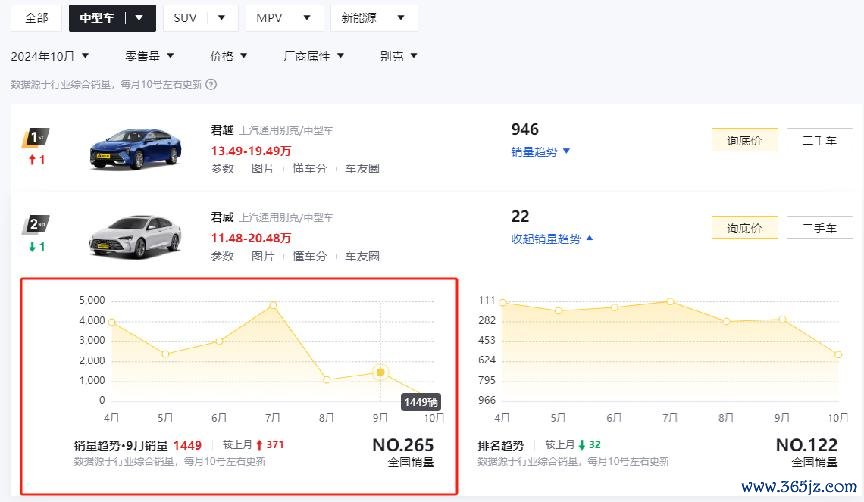
Task: Open the 新能源 category dropdown
Action: [x=374, y=18]
